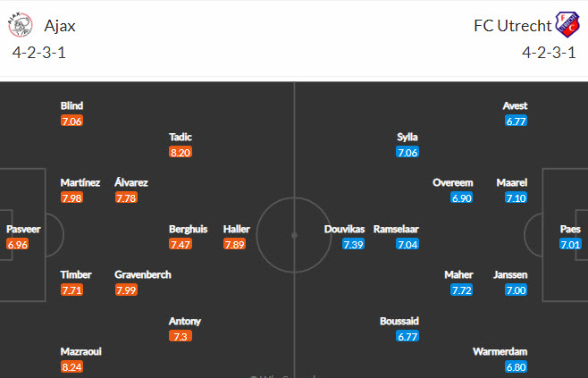Open the Ajax team name link
Viewport: 588px width, 378px height.
(59, 26)
